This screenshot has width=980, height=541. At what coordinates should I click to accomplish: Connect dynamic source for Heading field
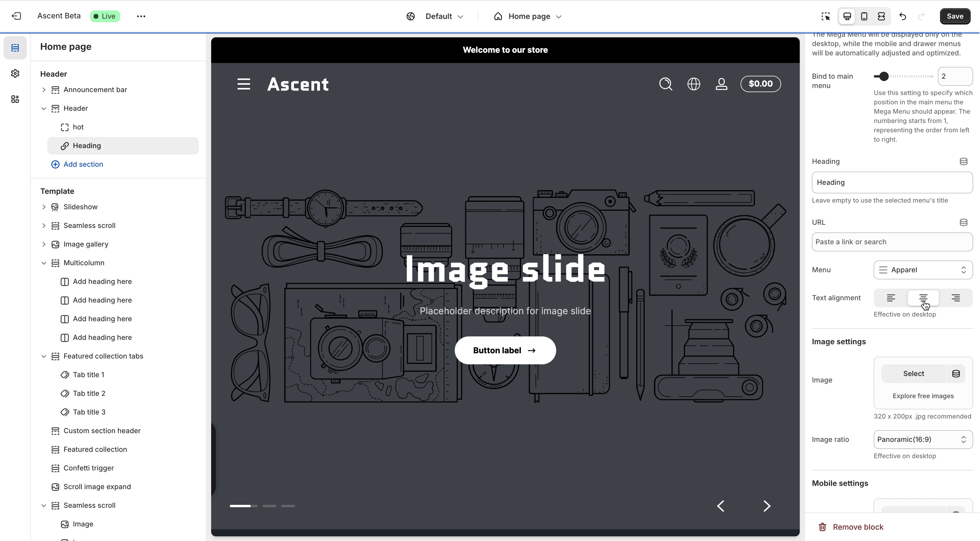(x=963, y=161)
